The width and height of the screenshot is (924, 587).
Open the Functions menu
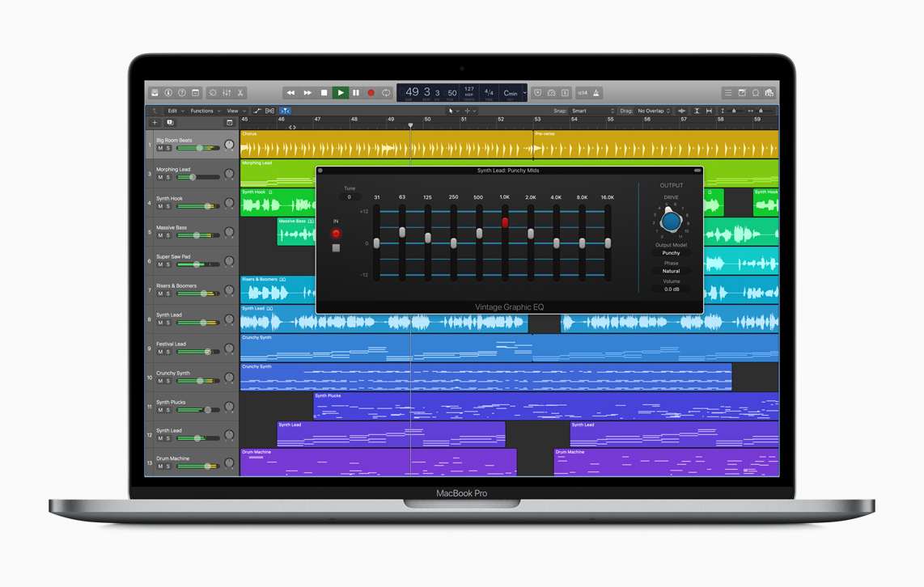pos(204,111)
